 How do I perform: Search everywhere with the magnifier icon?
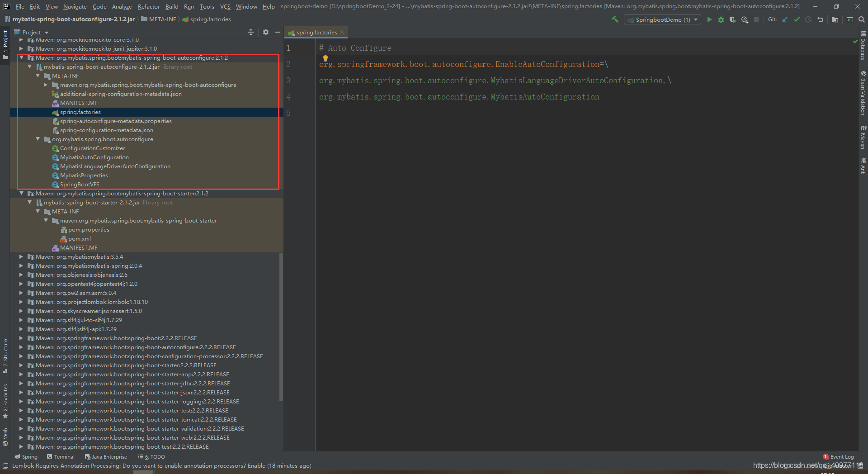coord(862,19)
